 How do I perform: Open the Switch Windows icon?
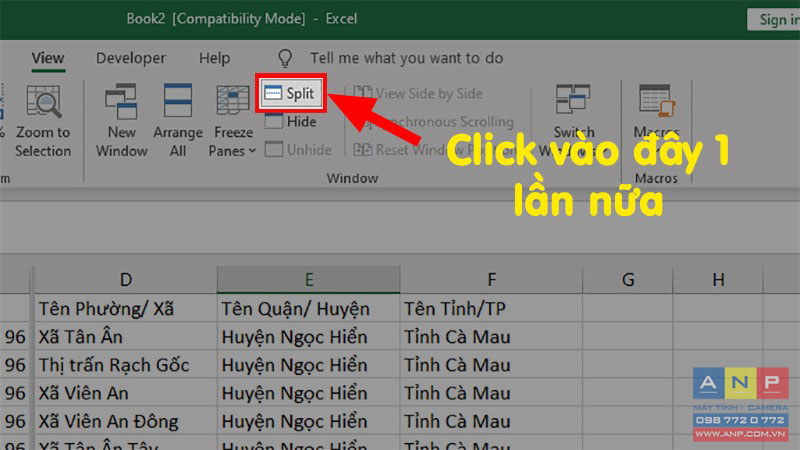click(573, 99)
